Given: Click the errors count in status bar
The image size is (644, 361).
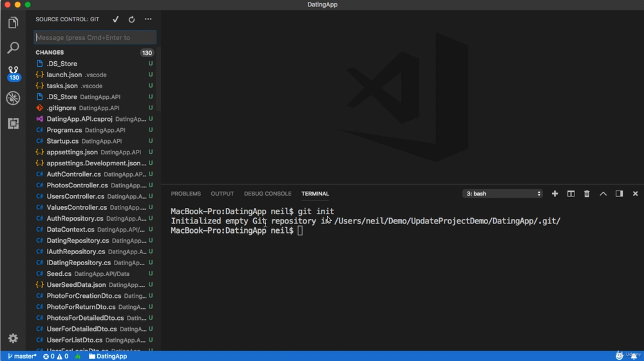Looking at the screenshot, I should pos(49,356).
